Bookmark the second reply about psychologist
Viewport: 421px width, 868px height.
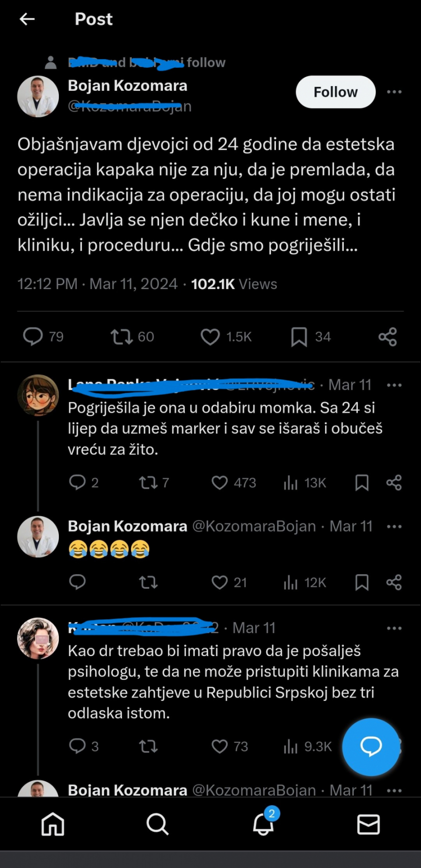pyautogui.click(x=361, y=746)
